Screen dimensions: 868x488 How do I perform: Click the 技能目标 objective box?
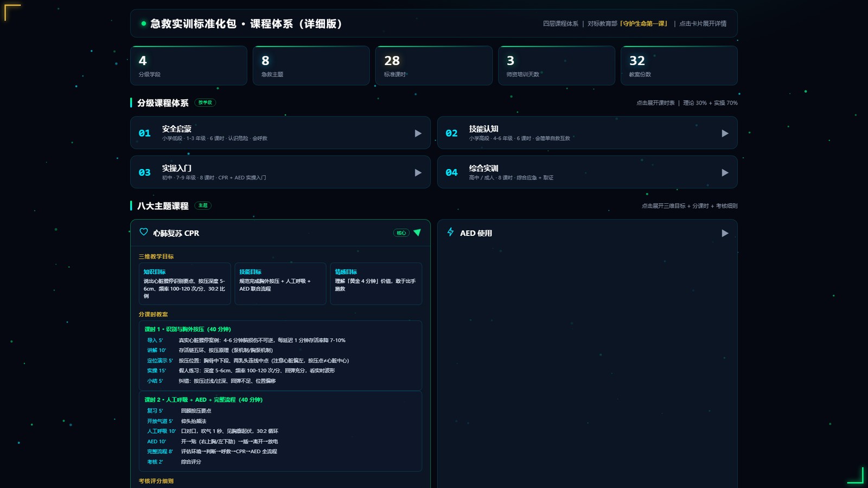[280, 284]
